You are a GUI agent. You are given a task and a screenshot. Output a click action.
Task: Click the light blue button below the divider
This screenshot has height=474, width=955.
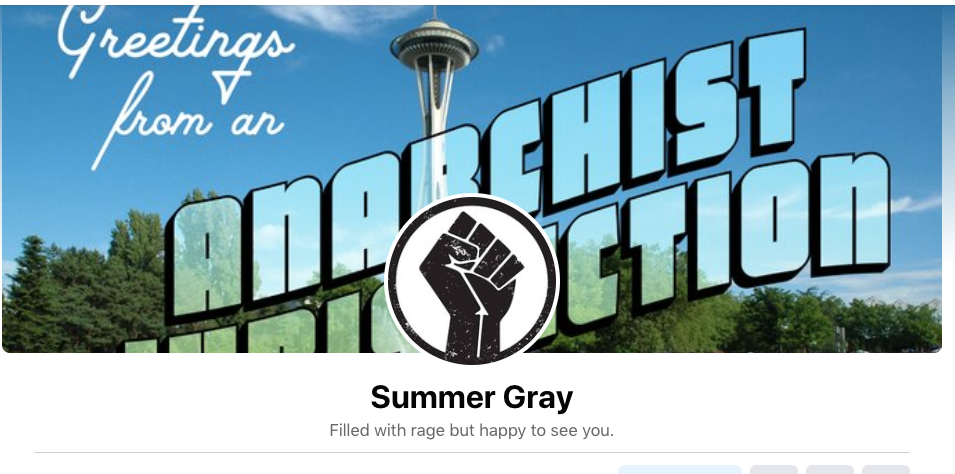pos(680,470)
